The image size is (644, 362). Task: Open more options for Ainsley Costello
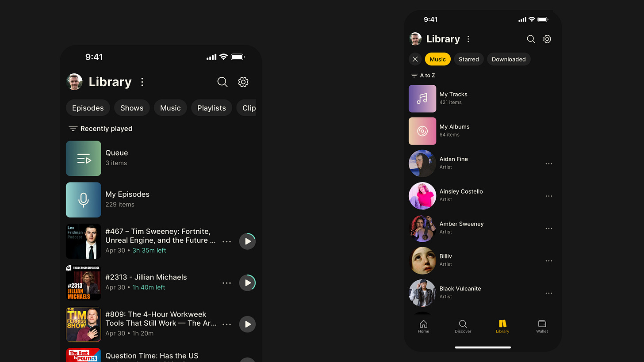tap(549, 196)
